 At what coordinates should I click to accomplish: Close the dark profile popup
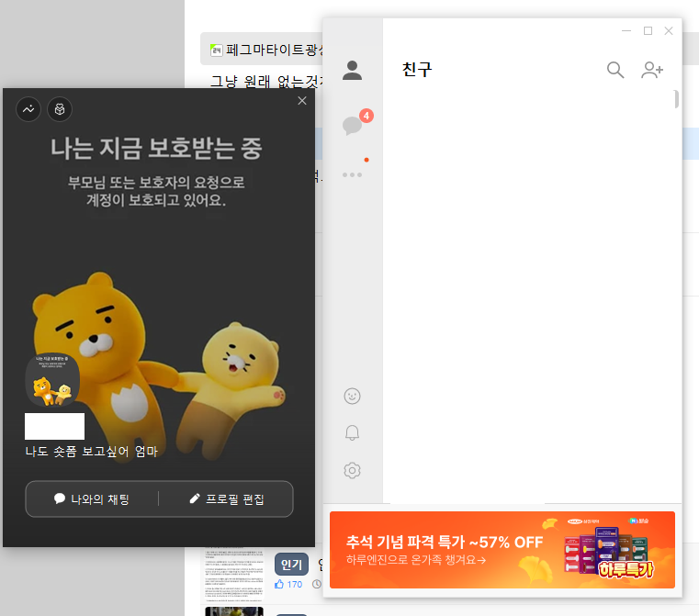(302, 101)
